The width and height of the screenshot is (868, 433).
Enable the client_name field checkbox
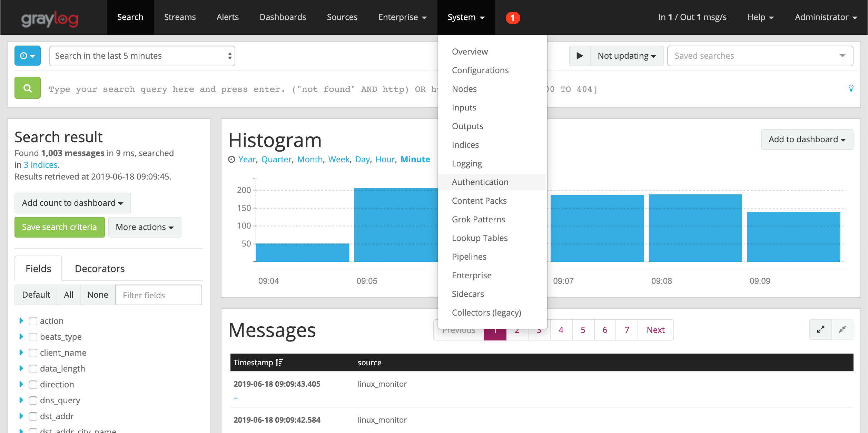click(x=33, y=353)
